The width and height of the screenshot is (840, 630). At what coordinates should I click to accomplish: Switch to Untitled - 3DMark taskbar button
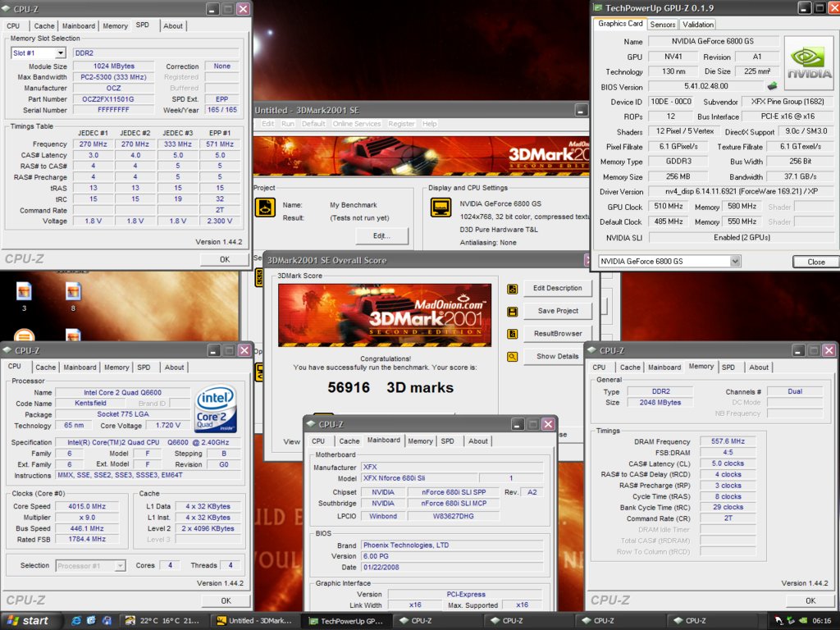254,620
